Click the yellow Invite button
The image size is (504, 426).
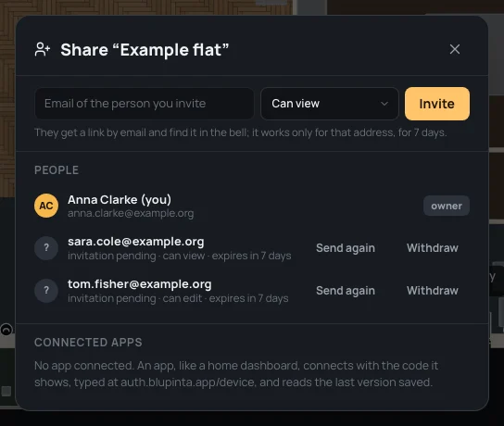click(436, 104)
